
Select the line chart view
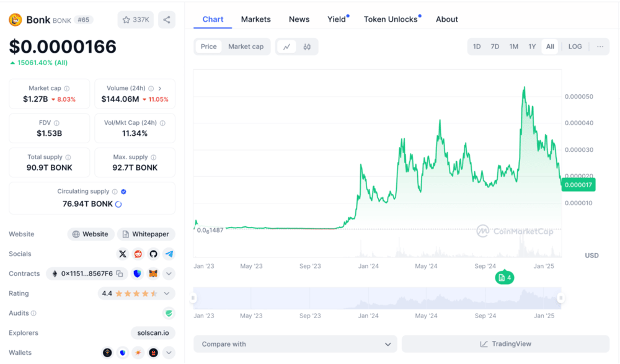coord(286,47)
